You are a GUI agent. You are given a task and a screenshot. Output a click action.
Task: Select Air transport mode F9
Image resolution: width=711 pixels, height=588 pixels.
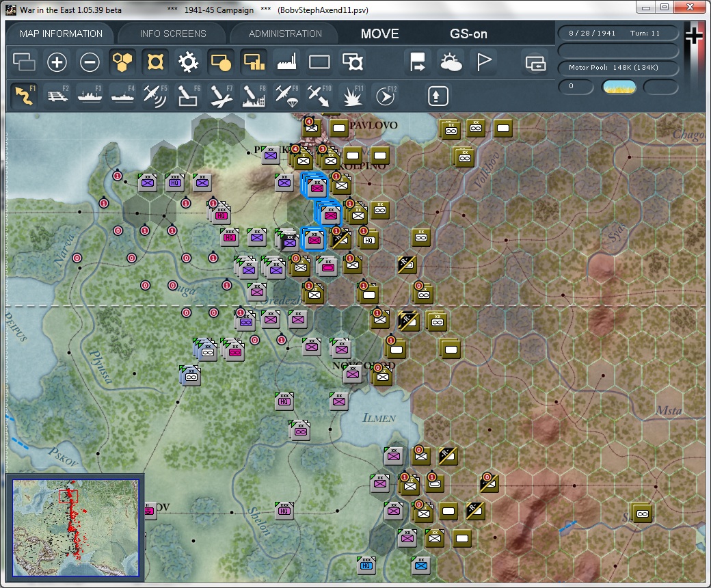(x=286, y=95)
